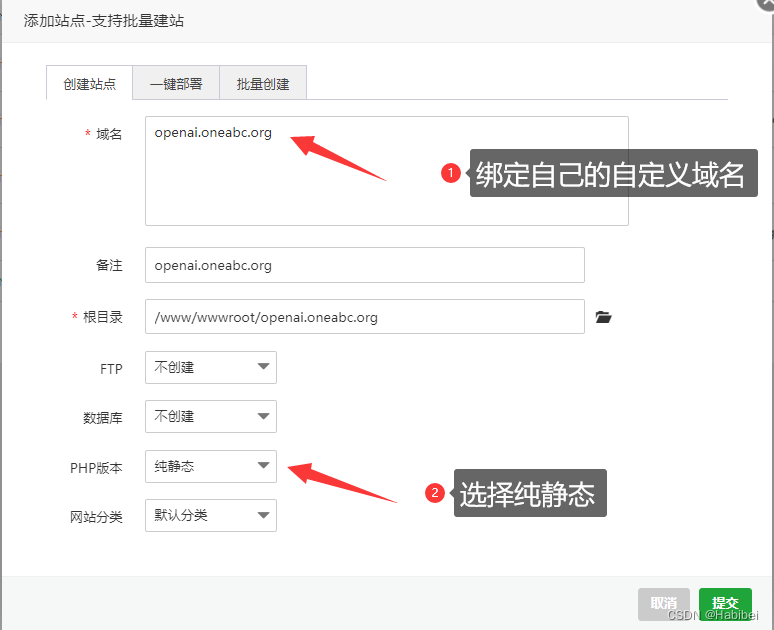Viewport: 774px width, 630px height.
Task: Open the 网站分类 dropdown
Action: pos(211,515)
